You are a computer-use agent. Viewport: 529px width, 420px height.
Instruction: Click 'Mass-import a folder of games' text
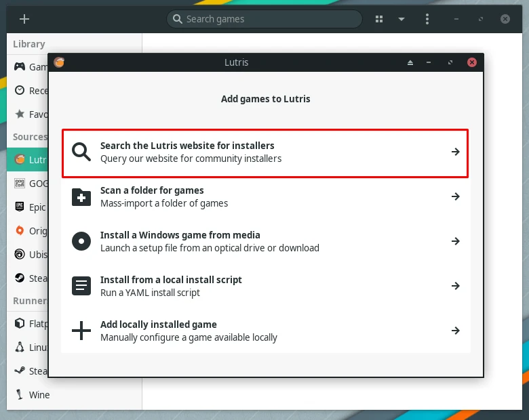(164, 203)
